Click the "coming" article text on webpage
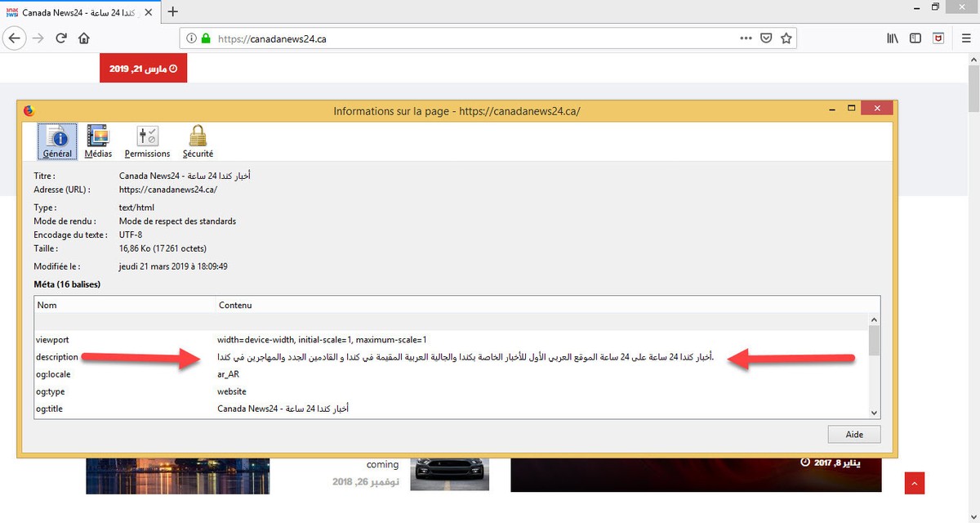 click(382, 464)
